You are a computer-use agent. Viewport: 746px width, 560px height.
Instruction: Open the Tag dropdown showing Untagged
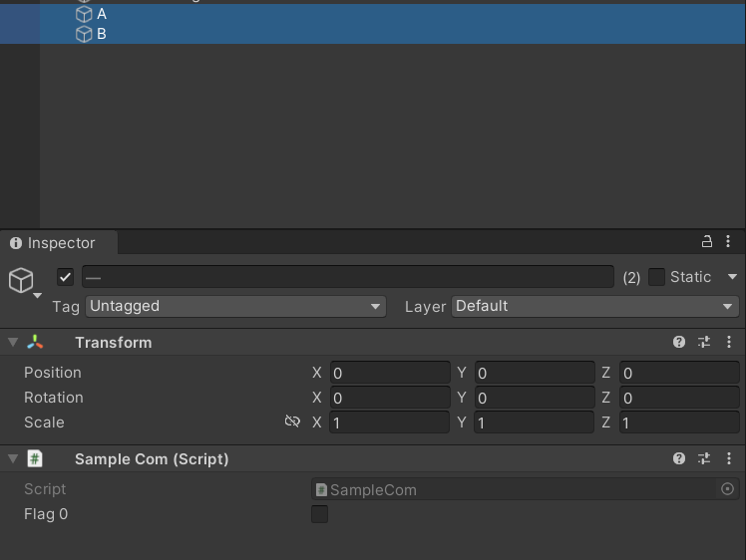235,306
